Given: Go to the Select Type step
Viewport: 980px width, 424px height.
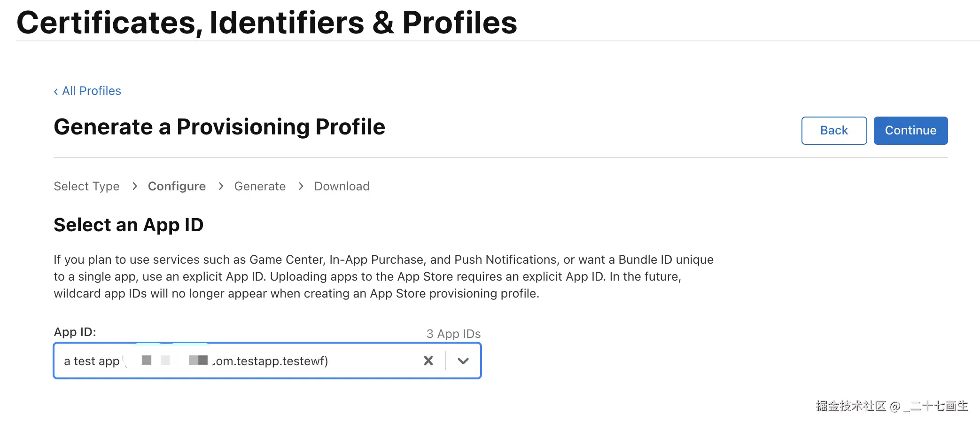Looking at the screenshot, I should coord(86,186).
